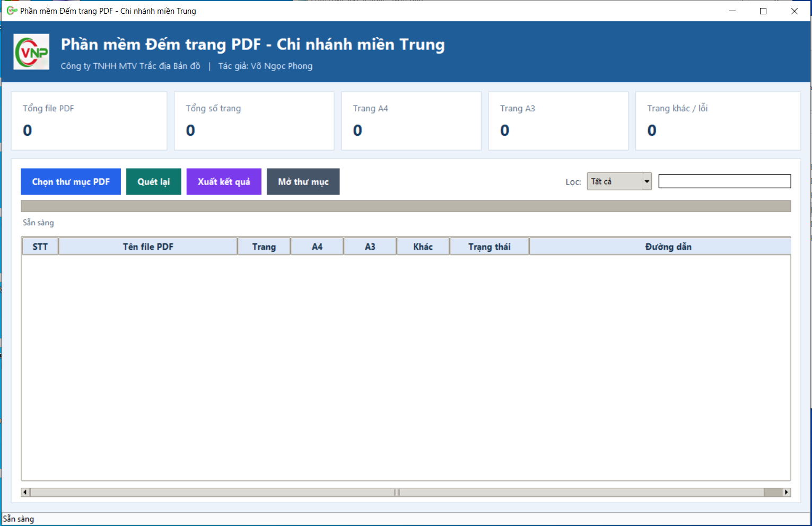Click the Trang column header
Viewport: 812px width, 526px height.
(264, 247)
